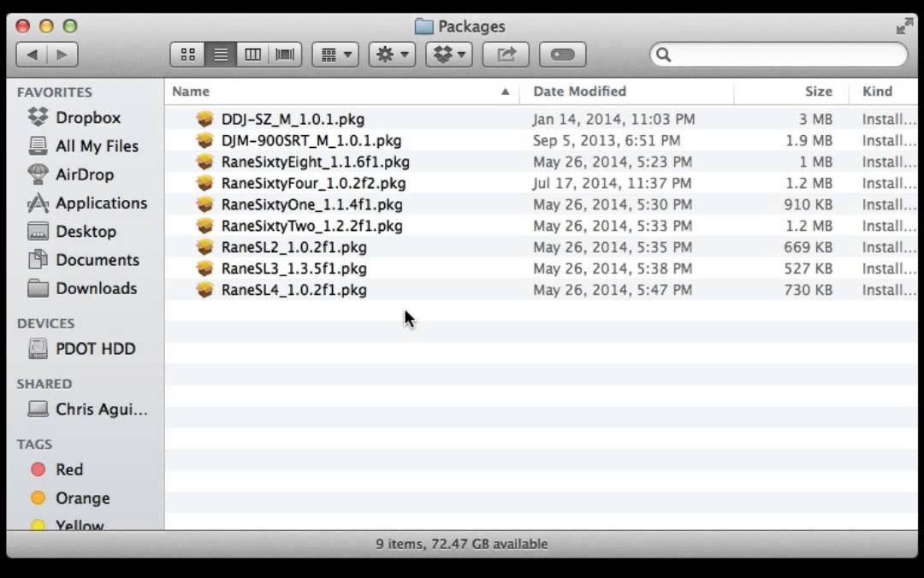Go forward to next folder
The height and width of the screenshot is (578, 924).
(62, 55)
